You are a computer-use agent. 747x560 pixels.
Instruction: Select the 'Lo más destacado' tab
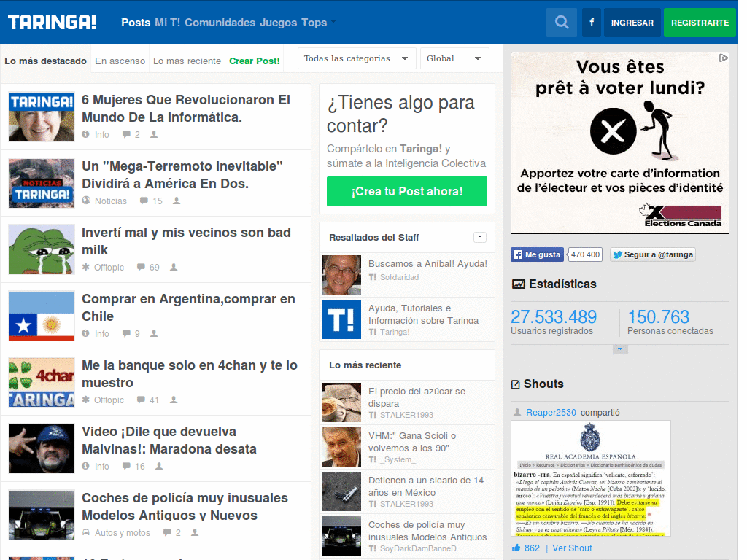tap(46, 61)
